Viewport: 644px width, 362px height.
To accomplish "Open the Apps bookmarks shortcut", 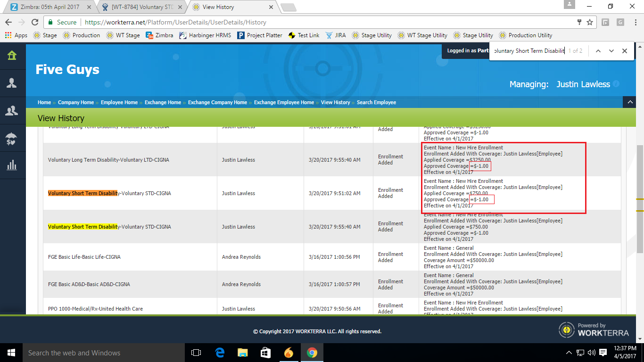I will click(17, 35).
